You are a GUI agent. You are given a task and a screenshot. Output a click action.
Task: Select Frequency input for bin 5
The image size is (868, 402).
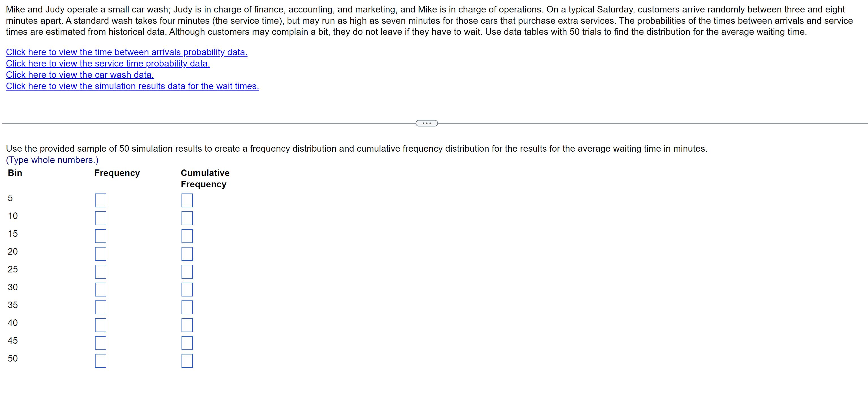tap(100, 200)
